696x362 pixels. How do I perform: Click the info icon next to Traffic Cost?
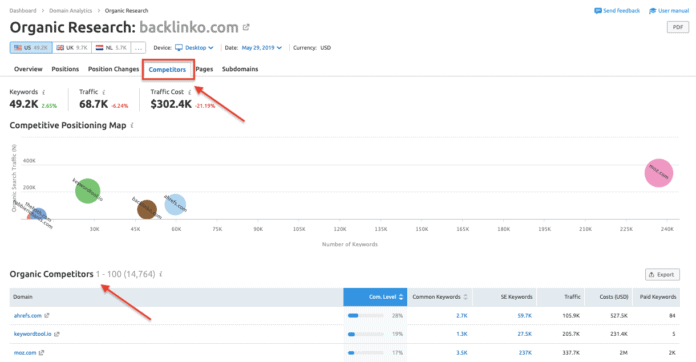[x=190, y=92]
